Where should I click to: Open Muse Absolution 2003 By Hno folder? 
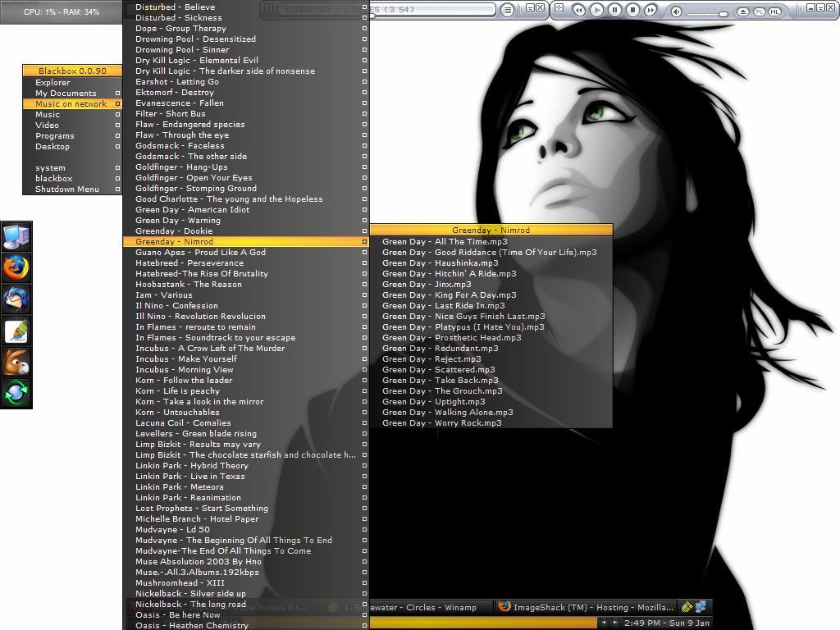(x=246, y=561)
